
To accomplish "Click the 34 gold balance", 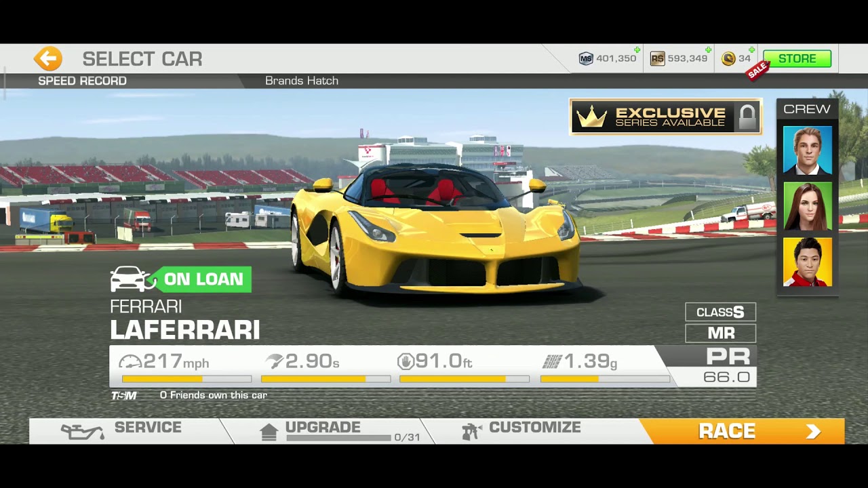I will 745,59.
